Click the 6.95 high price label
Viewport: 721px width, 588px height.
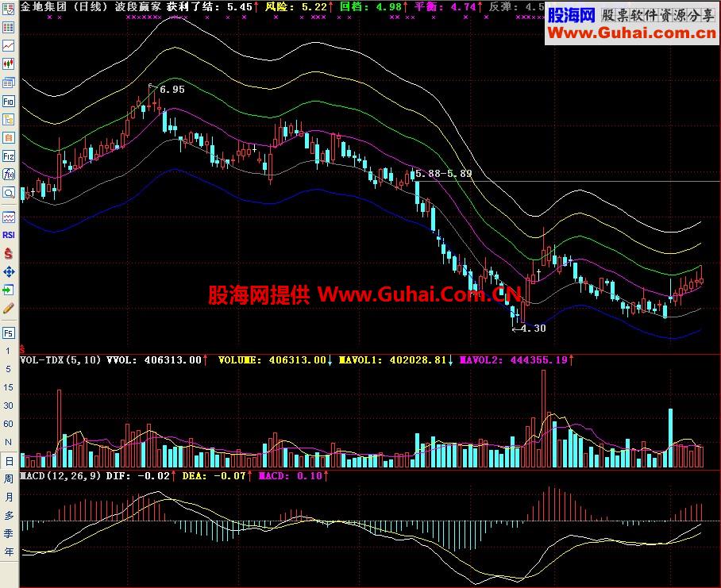point(172,90)
